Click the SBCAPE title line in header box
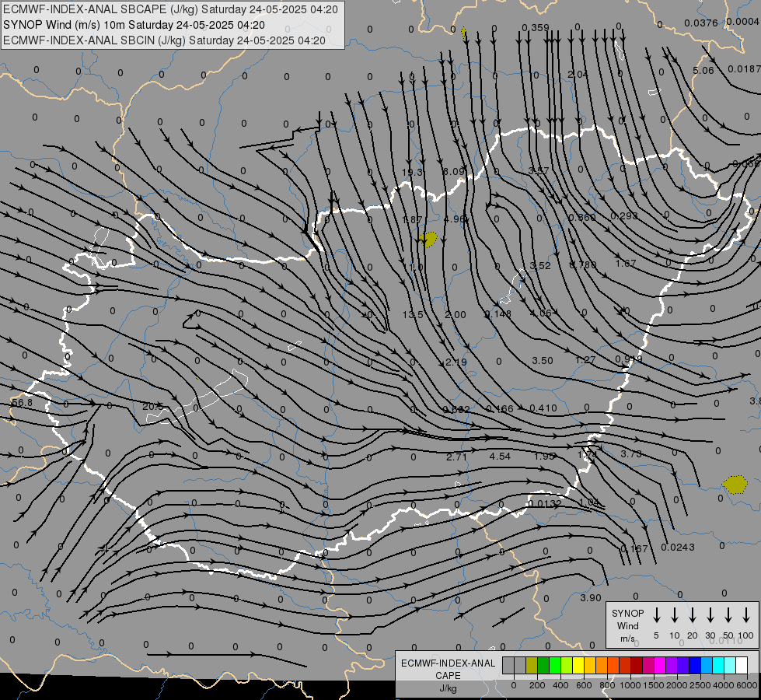This screenshot has height=700, width=761. pyautogui.click(x=170, y=9)
